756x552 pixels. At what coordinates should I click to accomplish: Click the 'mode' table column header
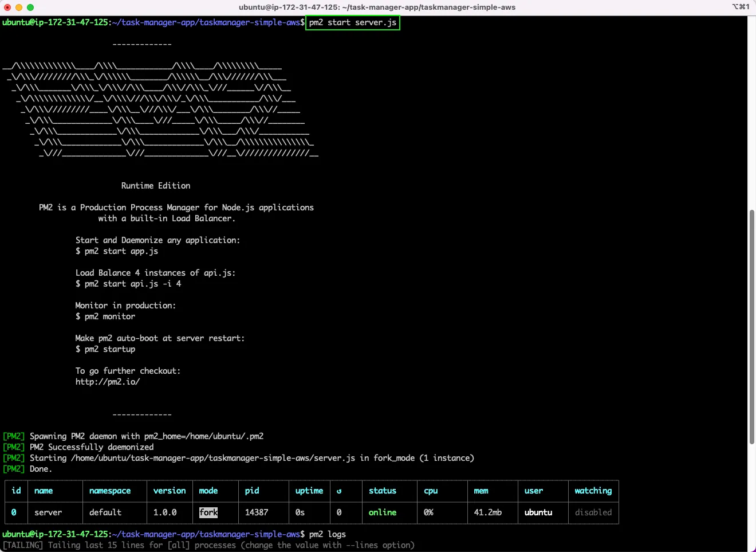[x=208, y=491]
